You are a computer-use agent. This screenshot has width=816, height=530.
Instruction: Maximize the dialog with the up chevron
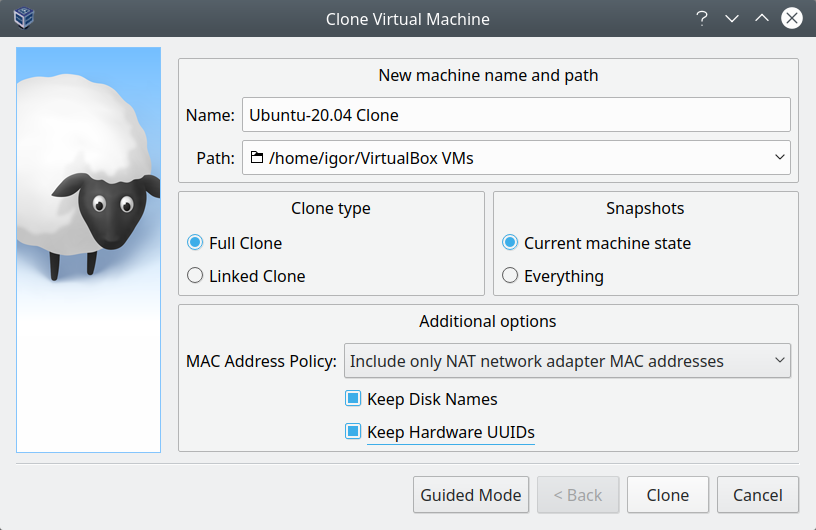(x=761, y=18)
